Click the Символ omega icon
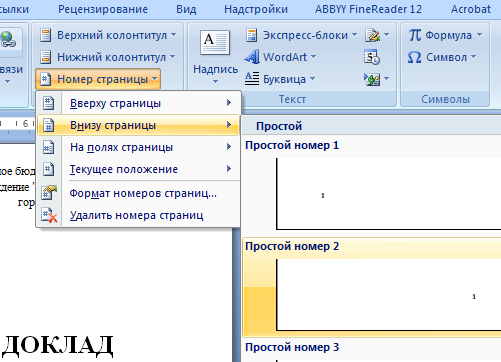Image resolution: width=501 pixels, height=362 pixels. (415, 57)
